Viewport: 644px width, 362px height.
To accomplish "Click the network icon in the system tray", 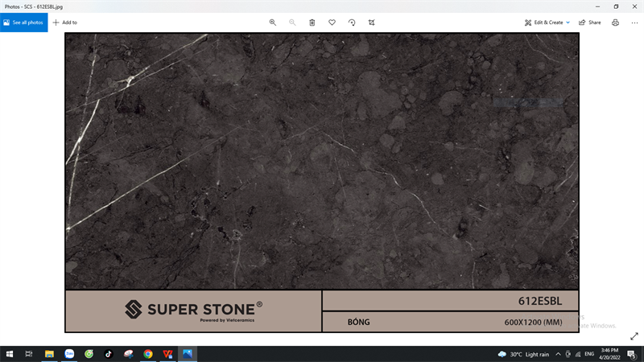I will point(578,354).
